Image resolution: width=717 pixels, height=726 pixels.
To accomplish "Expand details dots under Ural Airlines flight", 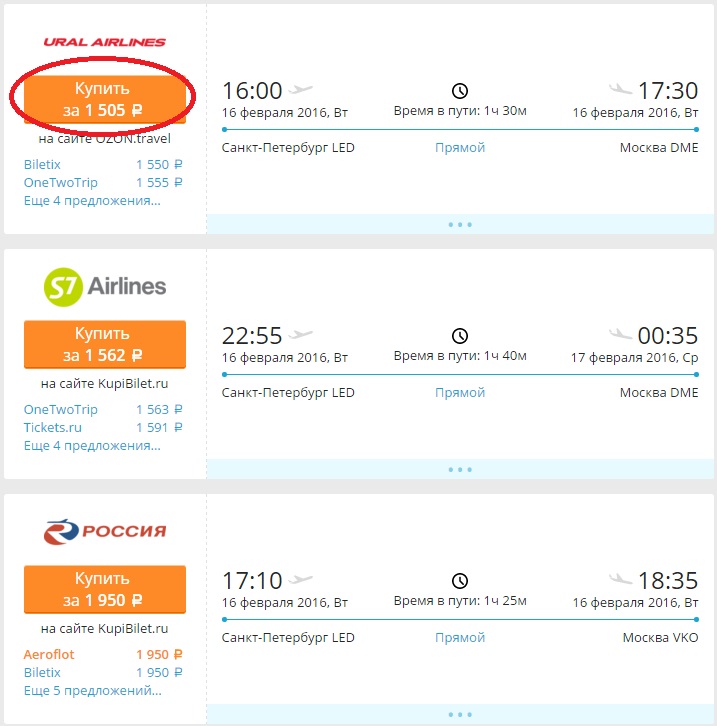I will (460, 224).
